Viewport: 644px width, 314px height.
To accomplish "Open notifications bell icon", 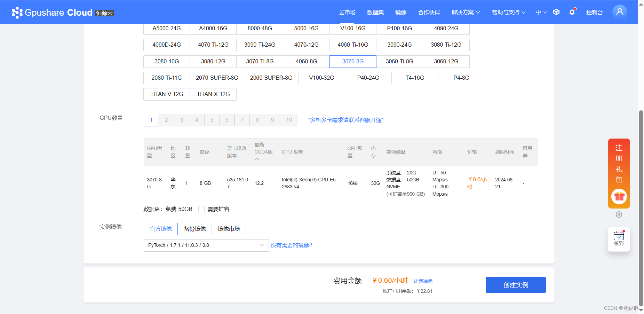I will pyautogui.click(x=572, y=12).
